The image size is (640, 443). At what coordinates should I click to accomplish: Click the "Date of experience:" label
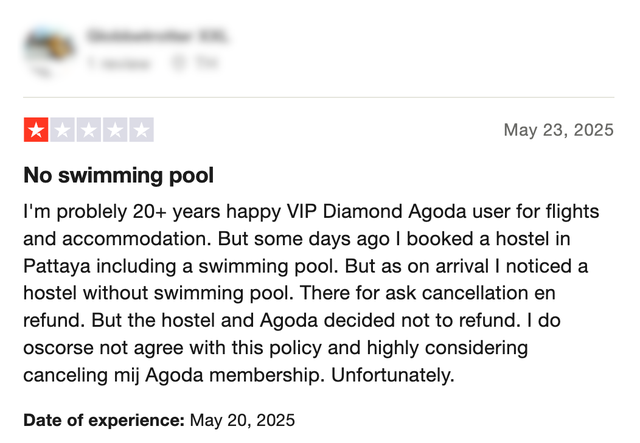coord(104,420)
